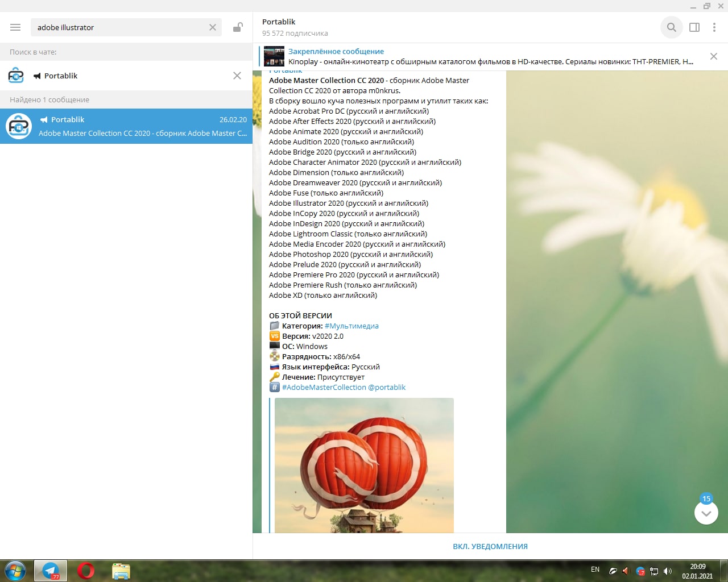Open the Opera browser from the taskbar

click(86, 571)
